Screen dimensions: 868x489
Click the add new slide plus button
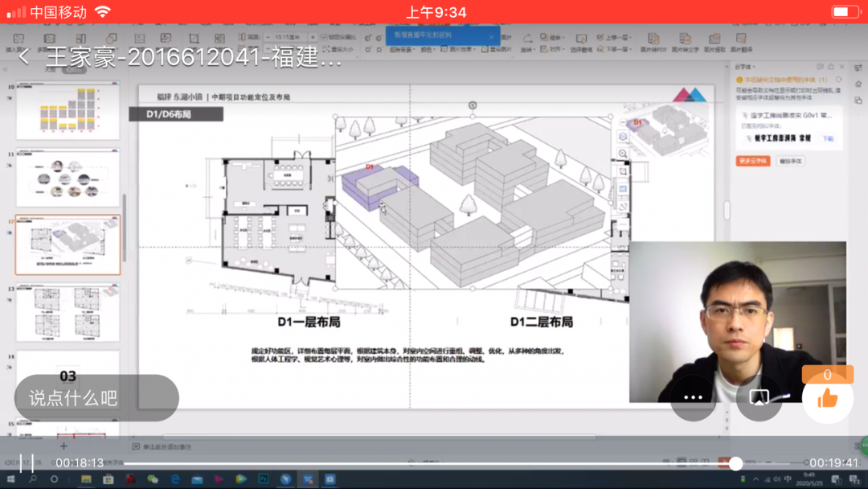coord(63,446)
